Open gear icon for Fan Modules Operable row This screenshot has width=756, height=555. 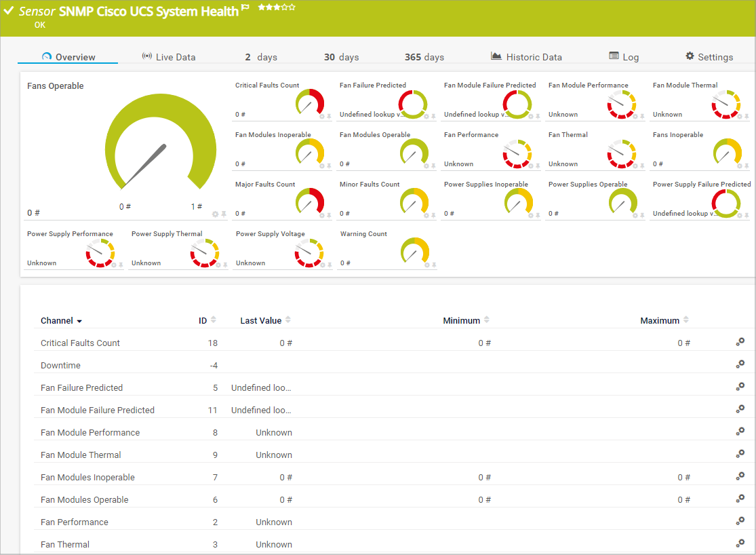click(740, 499)
